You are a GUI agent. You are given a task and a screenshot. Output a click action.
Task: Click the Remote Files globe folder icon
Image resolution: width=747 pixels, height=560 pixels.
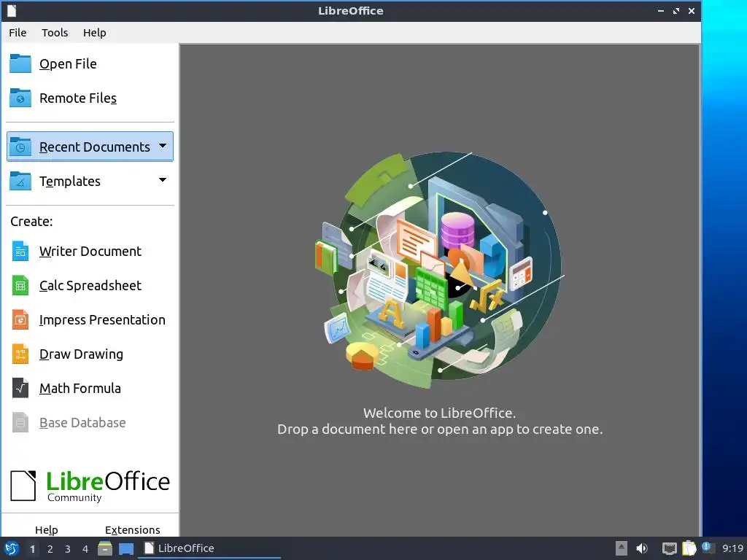[x=20, y=98]
